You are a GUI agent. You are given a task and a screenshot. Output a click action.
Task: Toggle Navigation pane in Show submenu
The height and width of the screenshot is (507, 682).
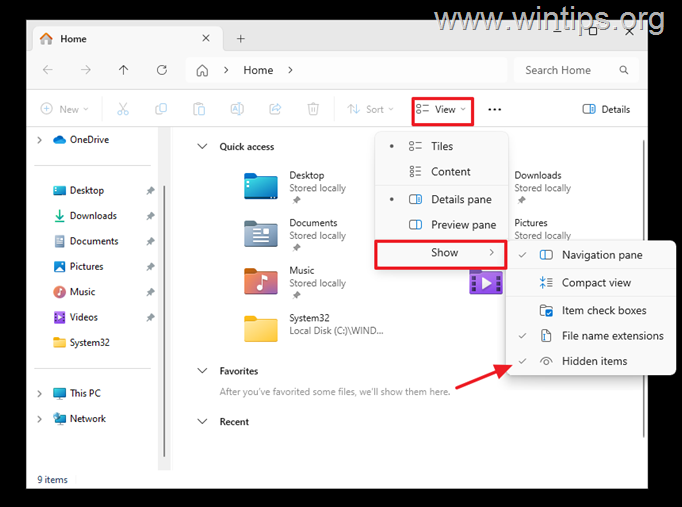[x=591, y=255]
